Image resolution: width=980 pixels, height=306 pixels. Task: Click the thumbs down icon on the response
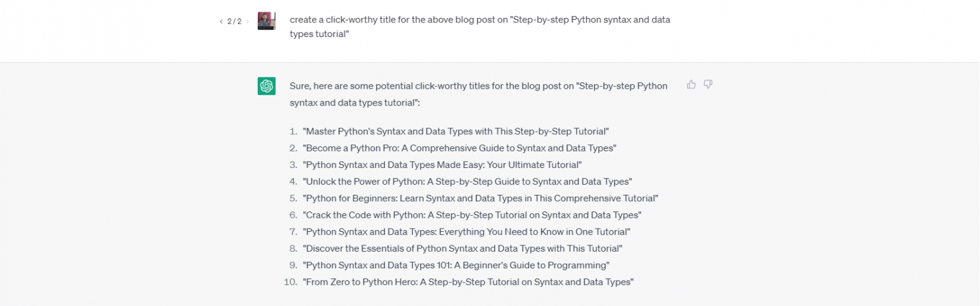click(708, 84)
